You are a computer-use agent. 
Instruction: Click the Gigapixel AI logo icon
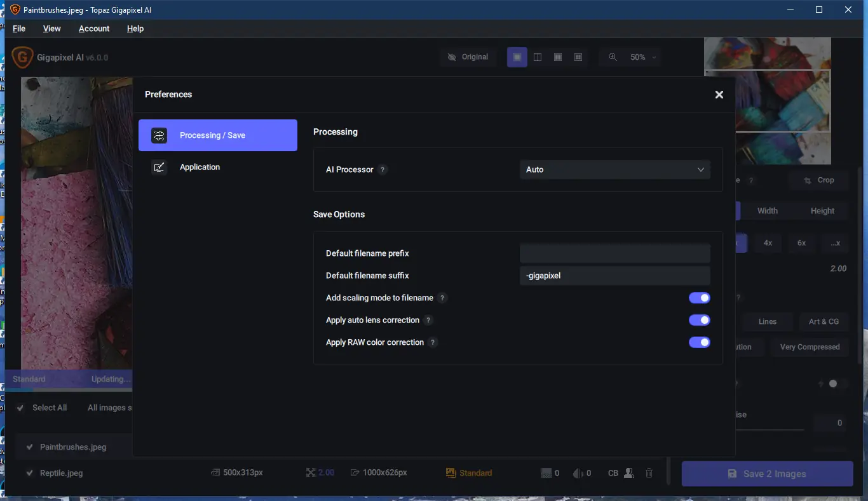pyautogui.click(x=22, y=57)
